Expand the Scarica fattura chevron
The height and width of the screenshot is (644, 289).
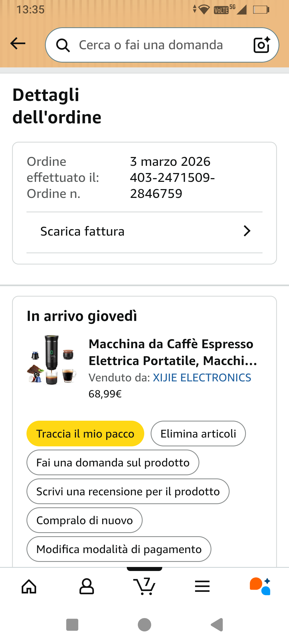point(247,231)
